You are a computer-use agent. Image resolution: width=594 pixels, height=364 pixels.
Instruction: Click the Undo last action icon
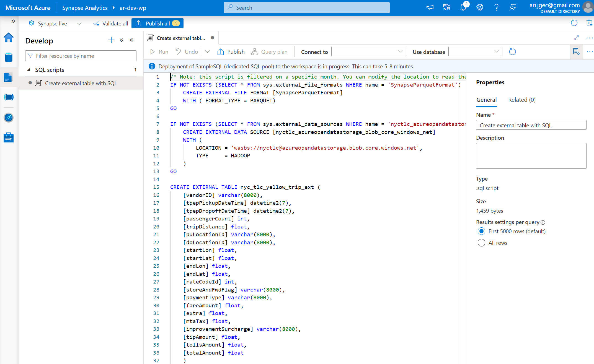coord(179,52)
